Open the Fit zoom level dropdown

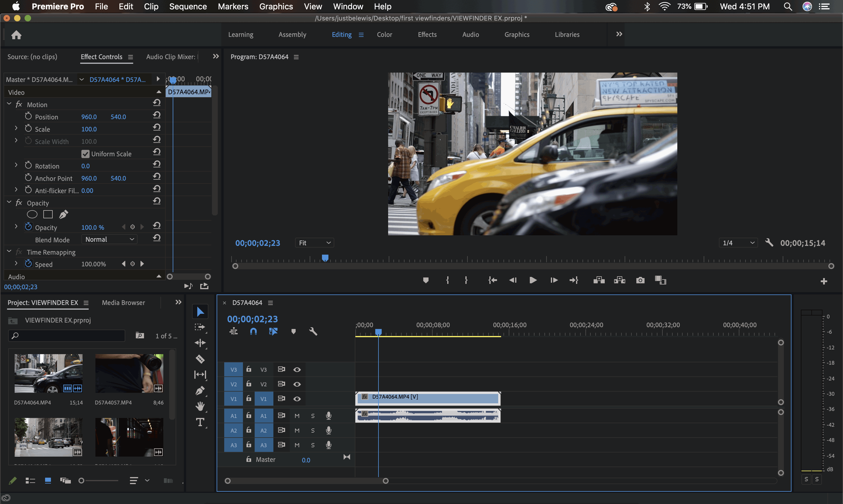pyautogui.click(x=314, y=243)
